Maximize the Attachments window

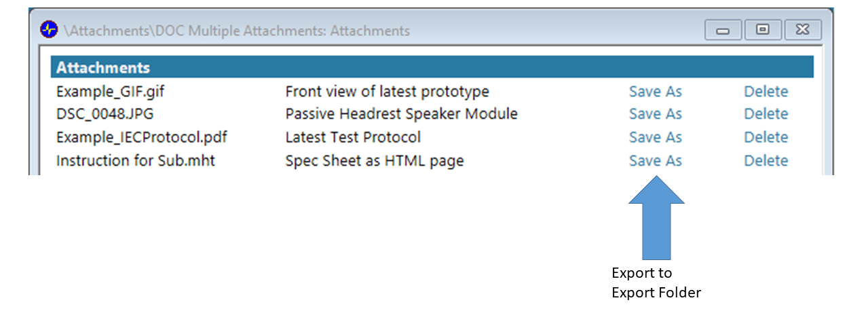pyautogui.click(x=763, y=30)
